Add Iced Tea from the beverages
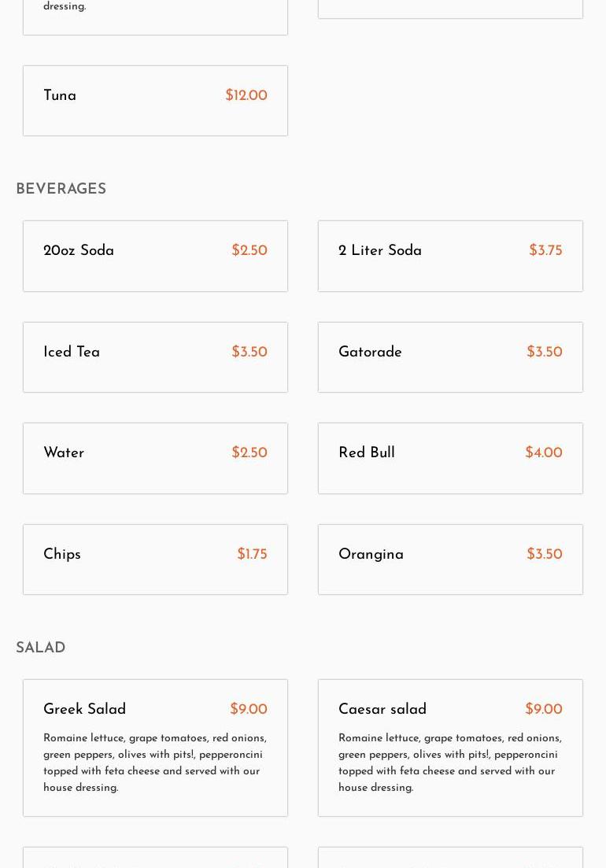This screenshot has width=606, height=868. click(x=72, y=353)
